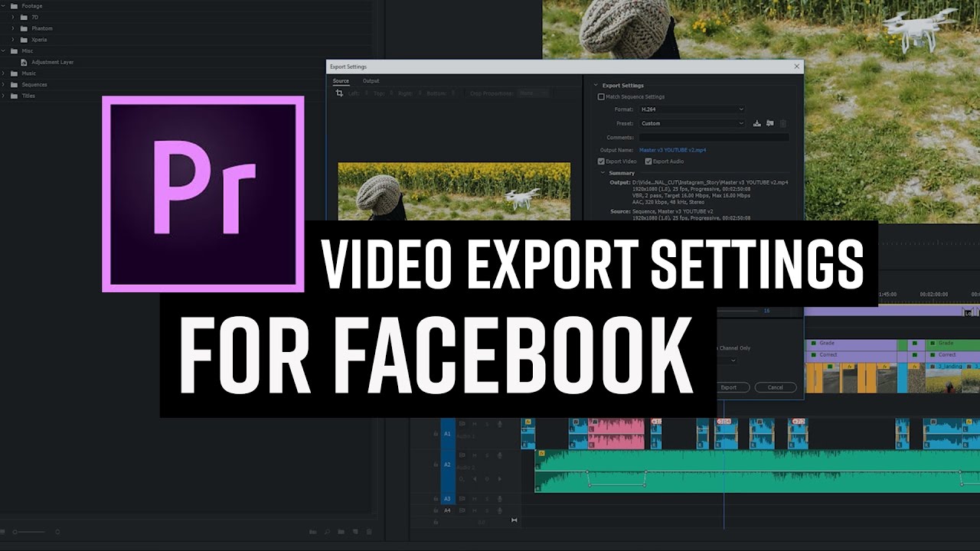Click the microphone icon on track A4

click(x=499, y=510)
